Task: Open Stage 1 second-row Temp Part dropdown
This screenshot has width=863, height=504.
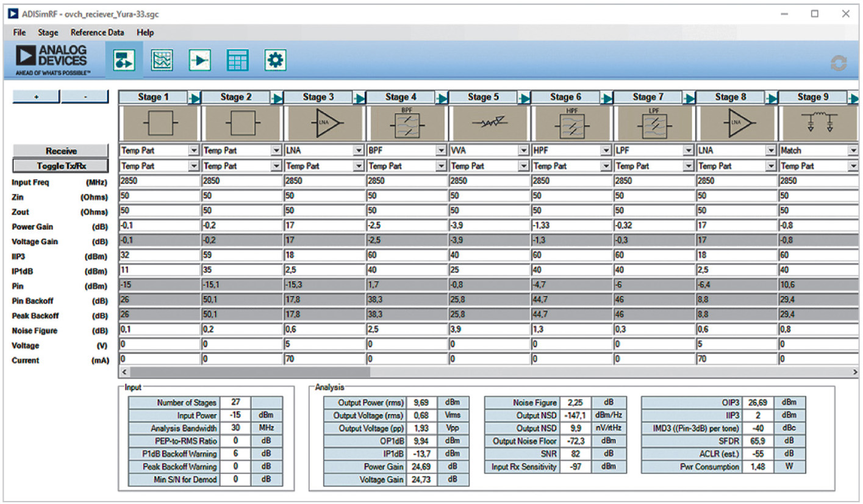Action: 194,166
